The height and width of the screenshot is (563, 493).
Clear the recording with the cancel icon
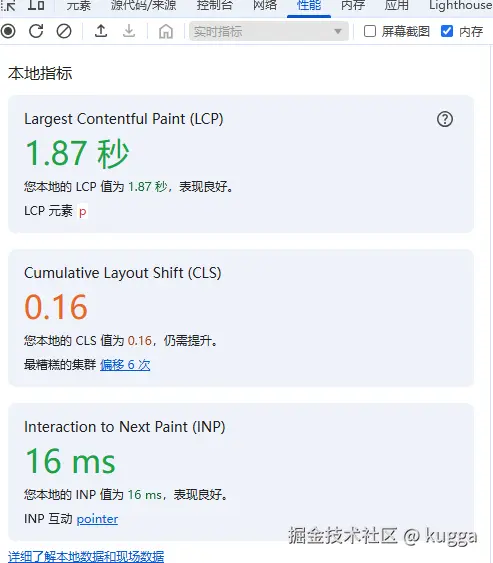point(64,31)
